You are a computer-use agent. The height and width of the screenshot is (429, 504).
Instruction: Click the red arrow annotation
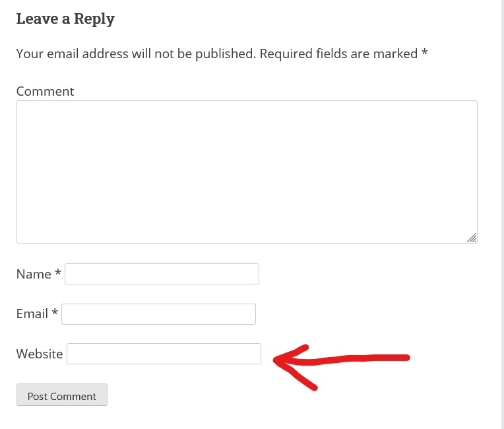click(x=341, y=366)
